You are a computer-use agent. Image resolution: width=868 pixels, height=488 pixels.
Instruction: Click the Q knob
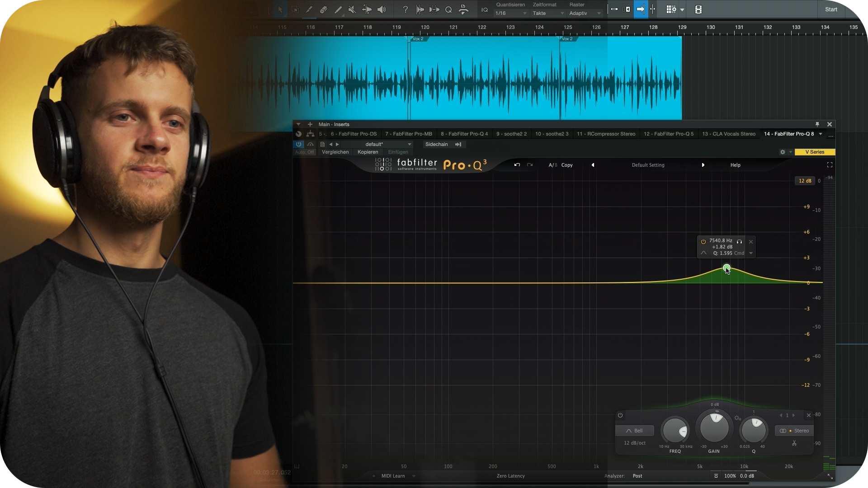(x=754, y=430)
